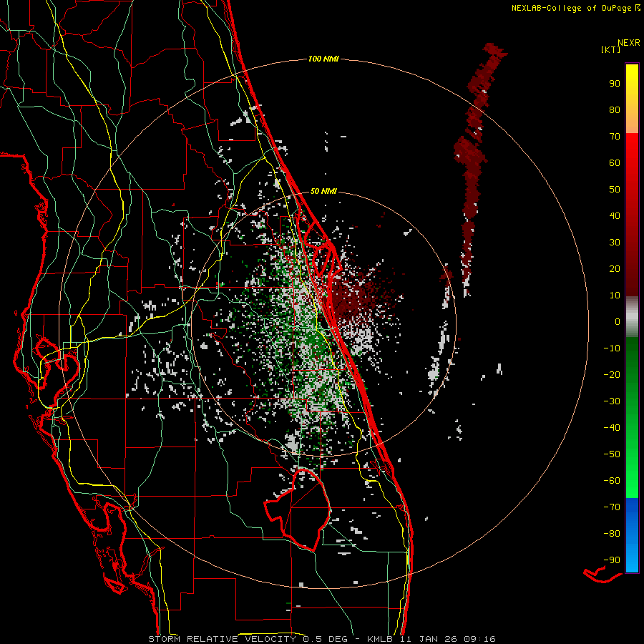Select the 100 NMI range ring label
This screenshot has height=644, width=644.
coord(323,59)
